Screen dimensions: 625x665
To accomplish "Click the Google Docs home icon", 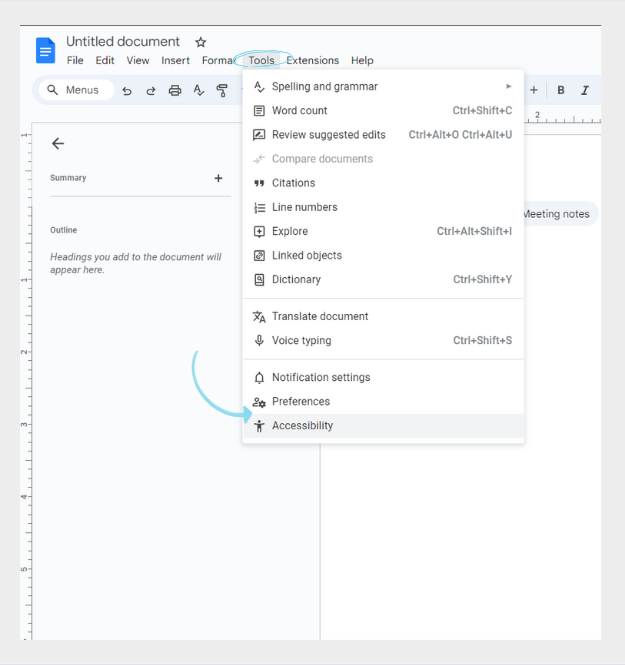I will 45,50.
